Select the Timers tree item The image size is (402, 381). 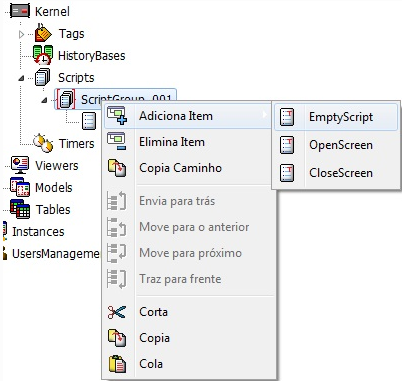click(x=77, y=144)
